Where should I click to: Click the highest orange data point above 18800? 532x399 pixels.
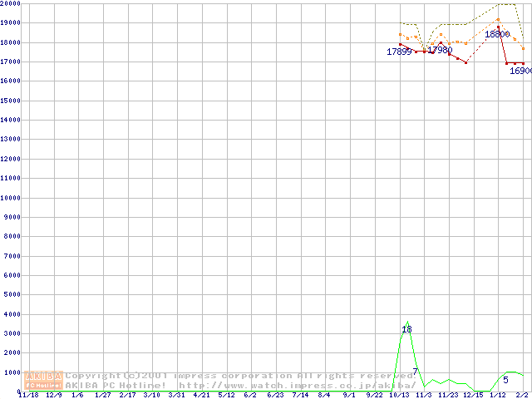498,19
